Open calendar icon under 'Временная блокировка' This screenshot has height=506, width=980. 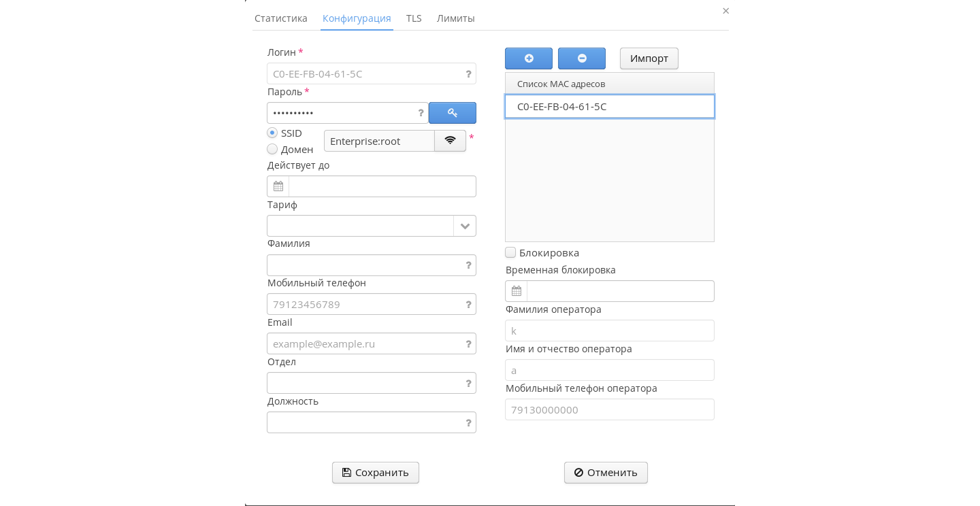(x=517, y=291)
